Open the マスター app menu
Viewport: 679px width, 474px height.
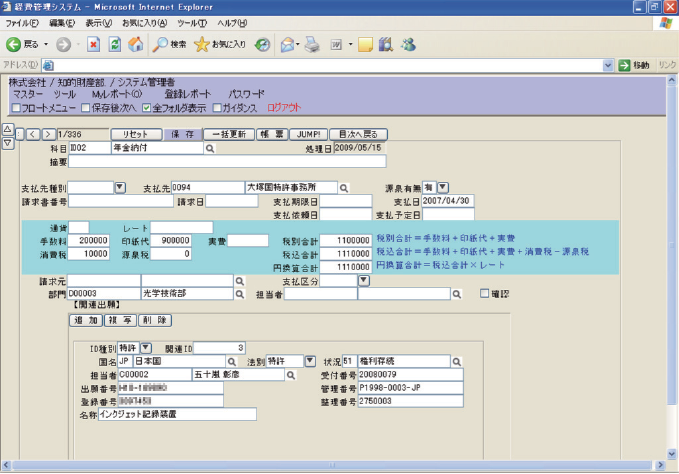tap(28, 94)
